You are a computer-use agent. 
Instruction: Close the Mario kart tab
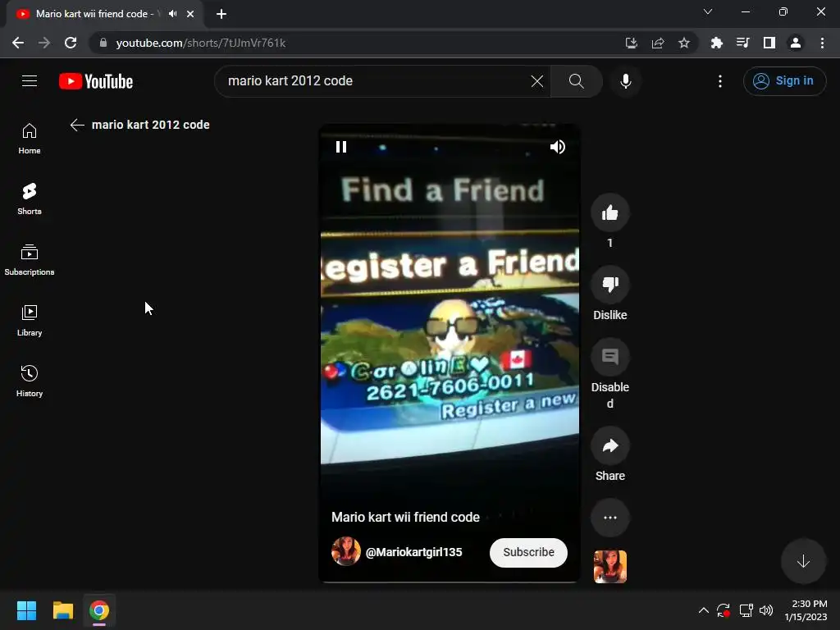pos(190,14)
